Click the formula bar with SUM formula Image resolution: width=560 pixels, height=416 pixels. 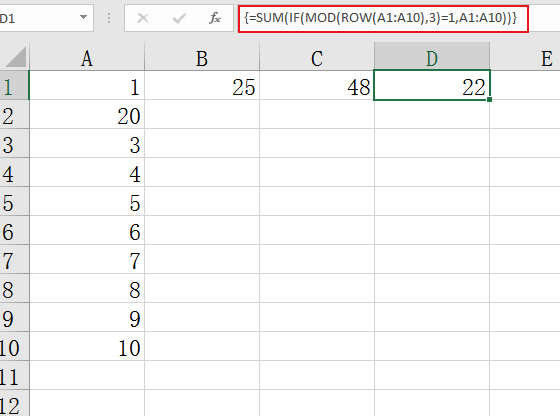tap(383, 19)
